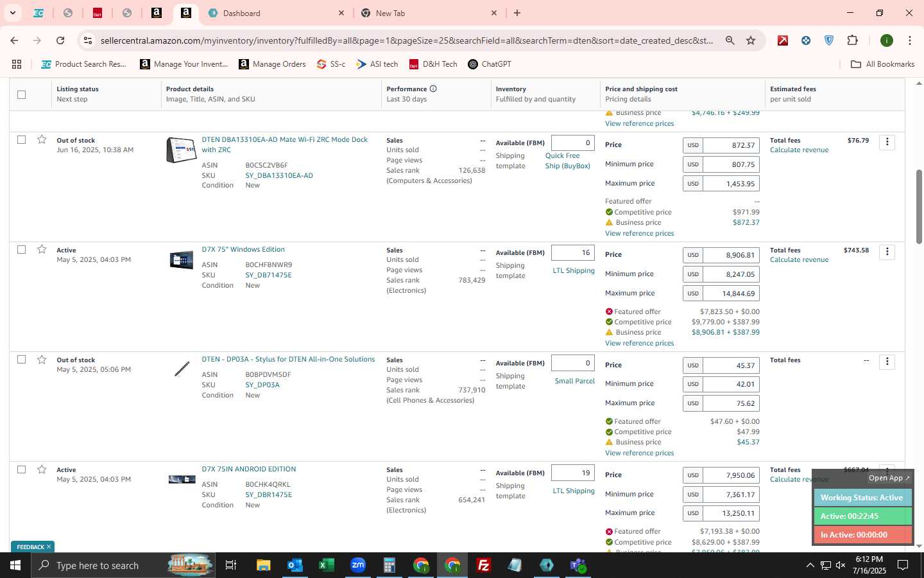Close the Dashboard tab
This screenshot has width=924, height=578.
pyautogui.click(x=341, y=13)
